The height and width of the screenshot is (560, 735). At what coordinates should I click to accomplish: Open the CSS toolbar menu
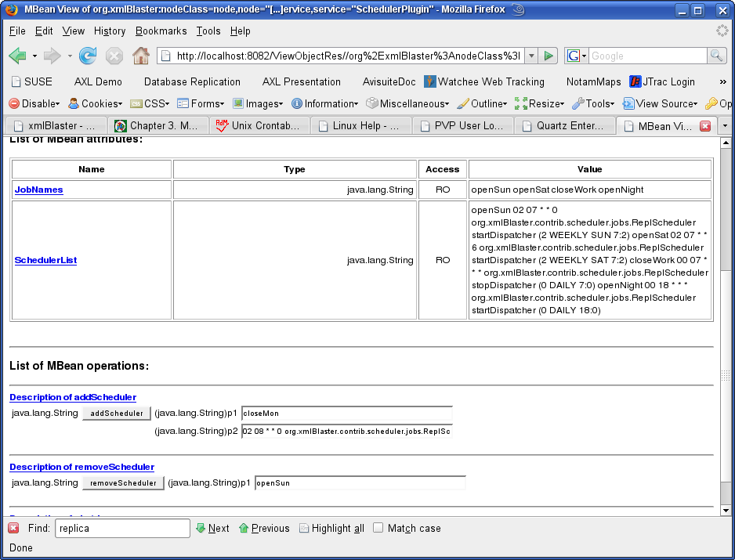(x=150, y=103)
